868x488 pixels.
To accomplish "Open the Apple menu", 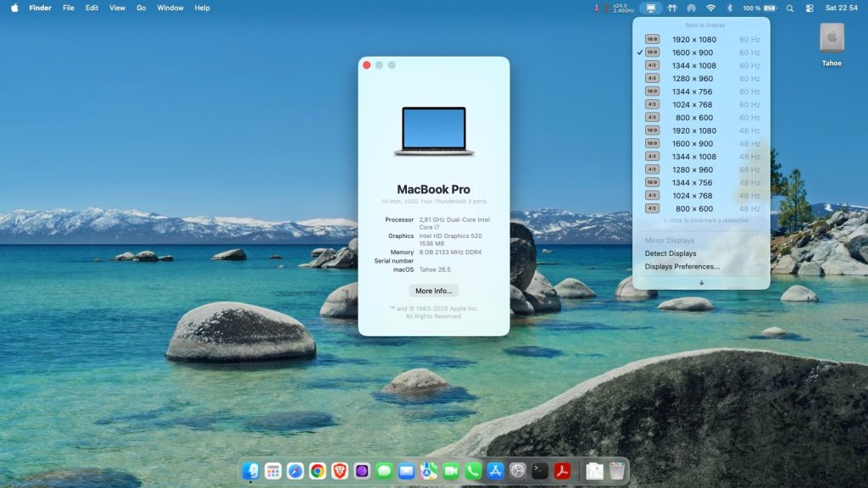I will point(14,8).
